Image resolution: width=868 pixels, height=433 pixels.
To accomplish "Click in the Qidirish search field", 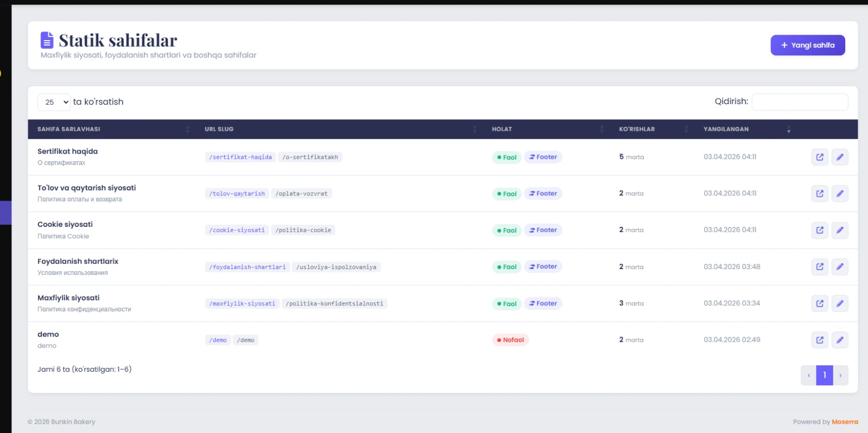I will (800, 102).
